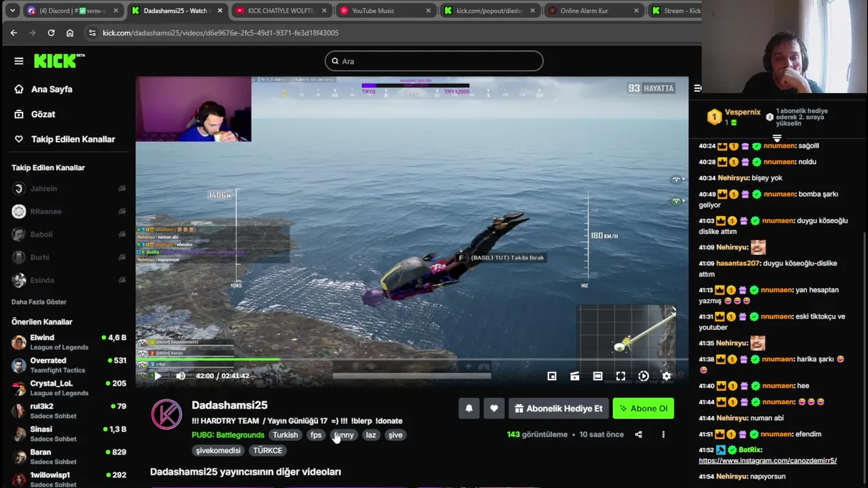The height and width of the screenshot is (488, 868).
Task: Share the video via share icon
Action: [x=638, y=434]
